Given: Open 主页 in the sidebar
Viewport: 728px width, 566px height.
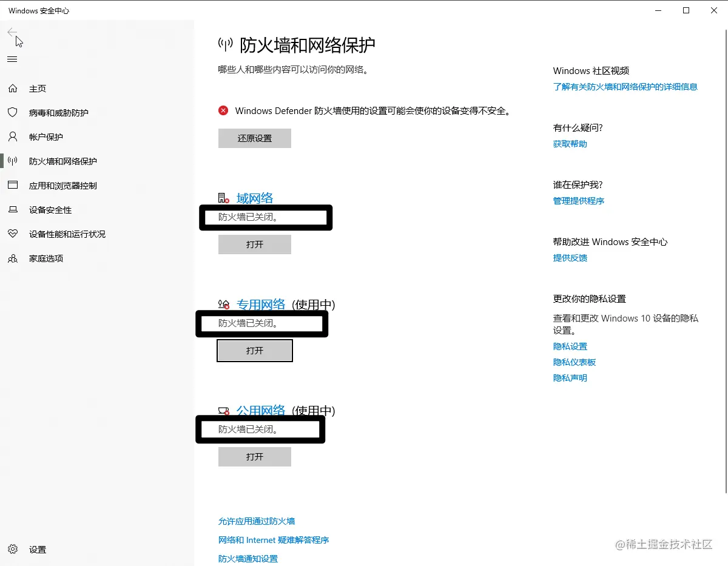Looking at the screenshot, I should point(38,89).
